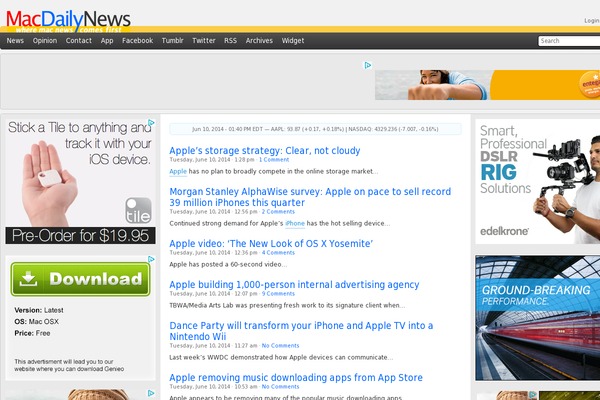
Task: Open the Twitter menu item
Action: 204,41
